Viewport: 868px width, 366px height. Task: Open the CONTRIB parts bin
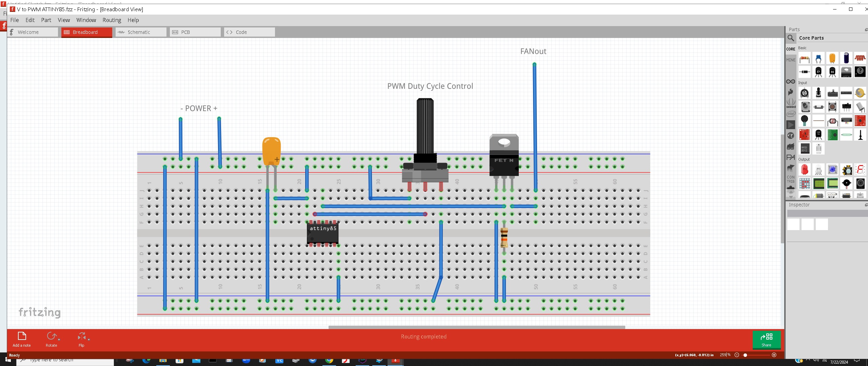coord(791,179)
